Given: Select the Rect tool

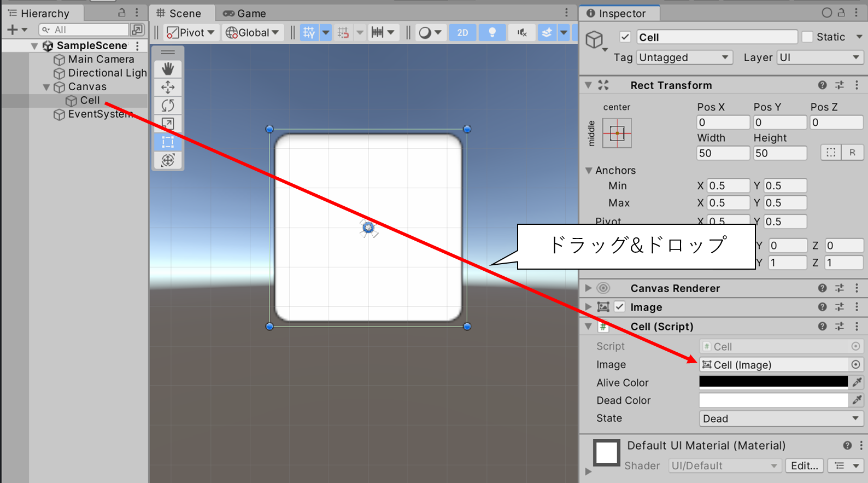Looking at the screenshot, I should [x=168, y=142].
